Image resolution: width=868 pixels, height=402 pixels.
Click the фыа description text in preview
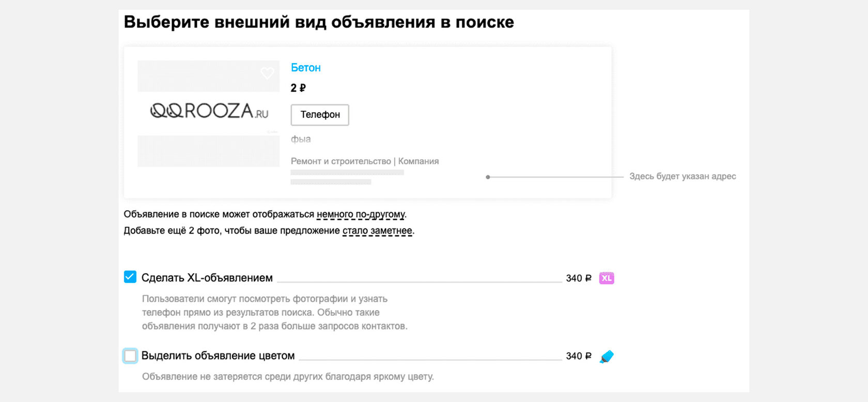pyautogui.click(x=301, y=139)
